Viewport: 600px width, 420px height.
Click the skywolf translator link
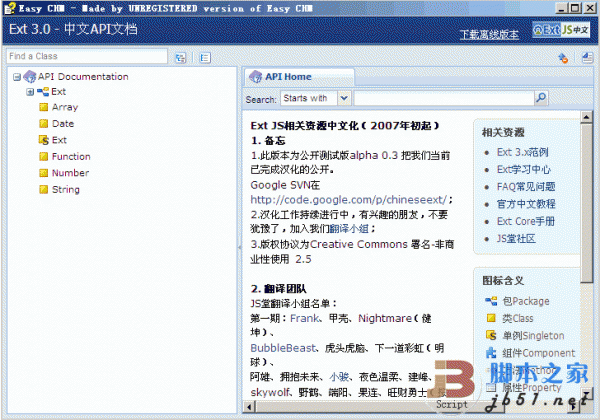(269, 392)
